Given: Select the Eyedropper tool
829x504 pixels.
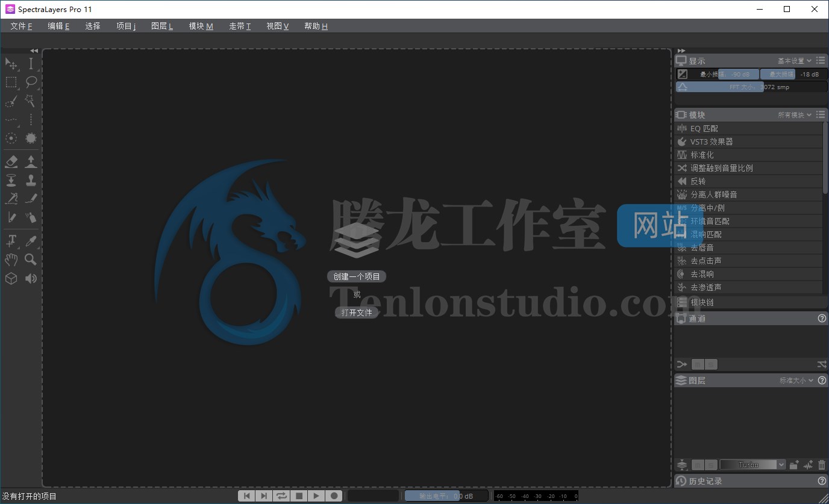Looking at the screenshot, I should click(31, 241).
